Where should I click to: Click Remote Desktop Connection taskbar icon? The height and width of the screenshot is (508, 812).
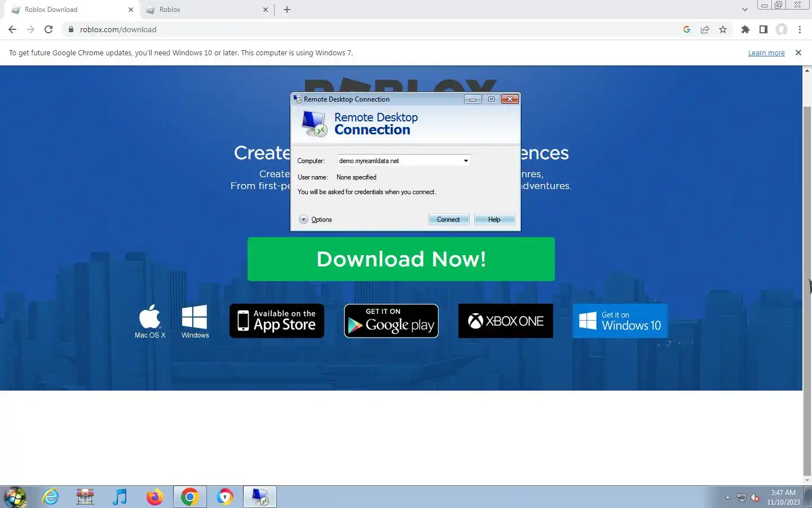260,497
